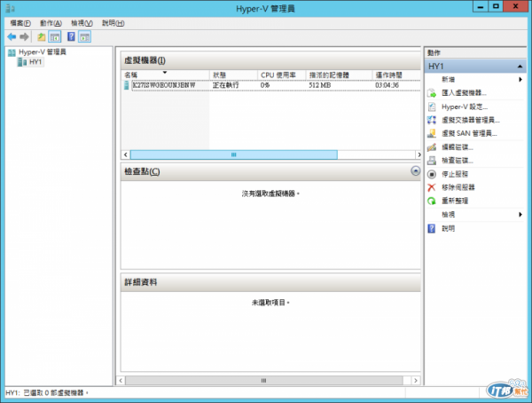The width and height of the screenshot is (532, 403).
Task: Click the 虛擬交換器管理員... action link
Action: point(471,120)
